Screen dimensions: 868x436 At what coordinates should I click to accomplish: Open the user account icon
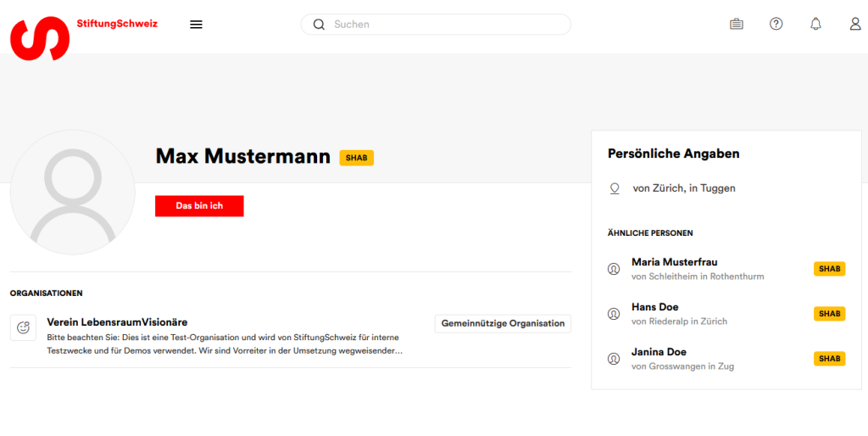pyautogui.click(x=855, y=25)
